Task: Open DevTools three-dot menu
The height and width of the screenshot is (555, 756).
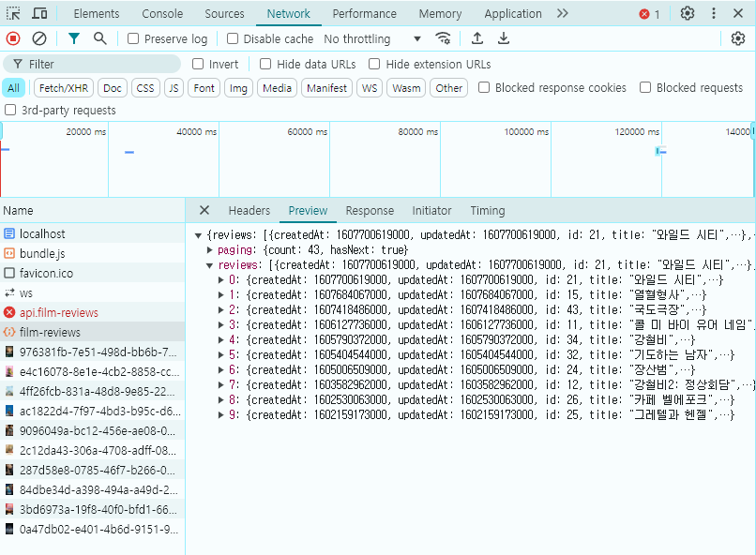Action: click(714, 13)
